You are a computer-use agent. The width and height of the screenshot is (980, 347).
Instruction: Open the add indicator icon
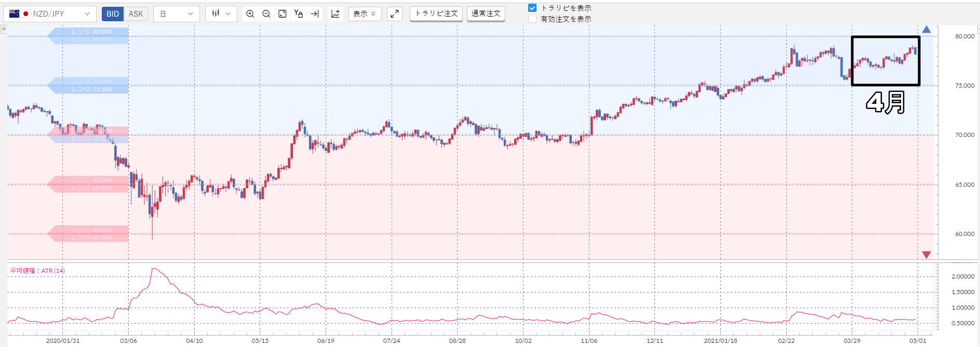335,14
